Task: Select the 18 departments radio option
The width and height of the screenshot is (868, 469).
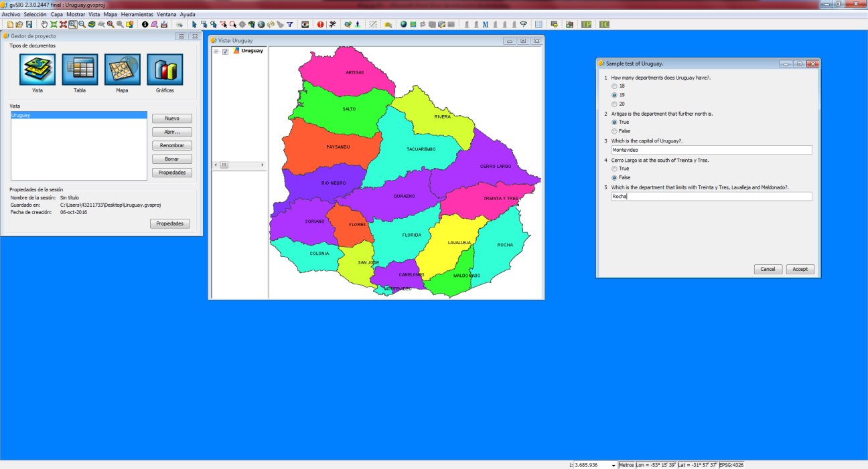Action: pos(614,86)
